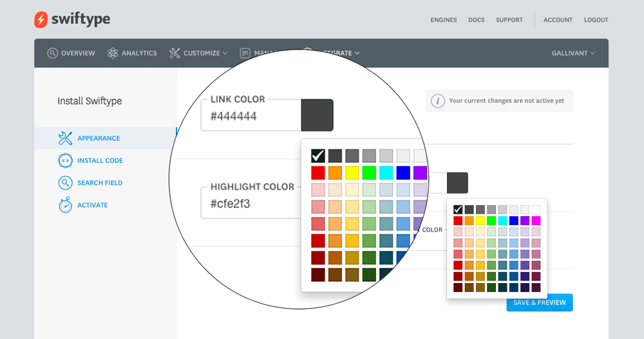
Task: Click the Customize tools icon
Action: point(175,53)
